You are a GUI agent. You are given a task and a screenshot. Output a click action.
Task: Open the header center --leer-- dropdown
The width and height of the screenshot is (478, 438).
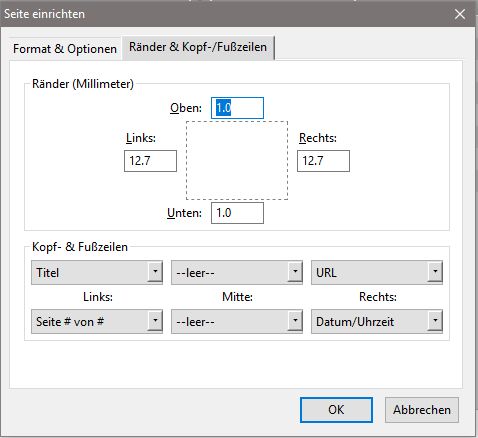pos(237,273)
